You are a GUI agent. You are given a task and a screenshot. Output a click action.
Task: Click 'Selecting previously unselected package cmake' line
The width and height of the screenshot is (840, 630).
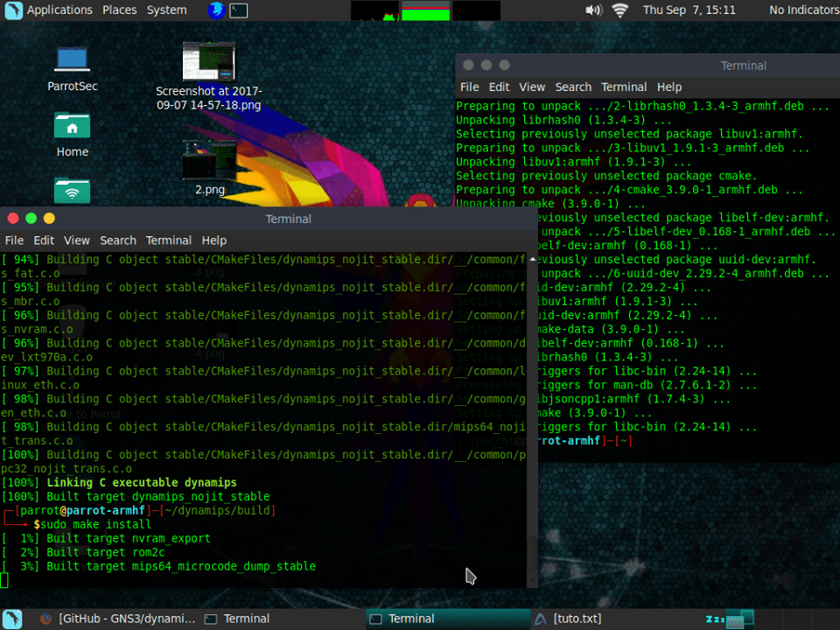point(606,176)
